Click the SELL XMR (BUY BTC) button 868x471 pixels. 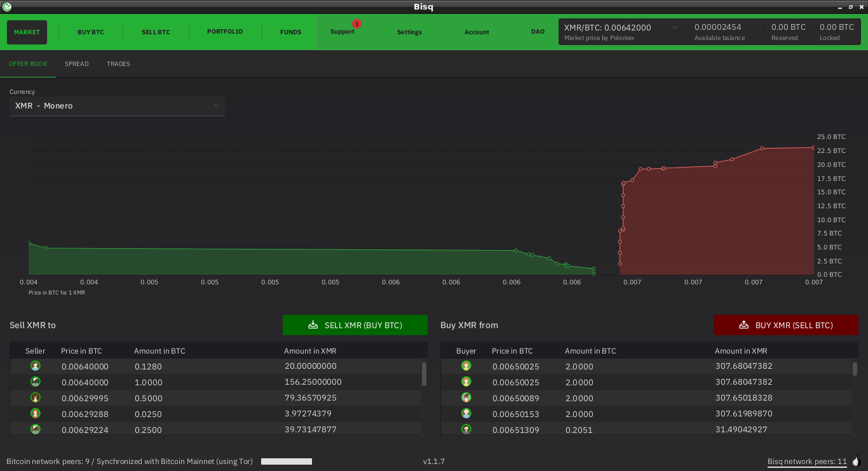[x=355, y=325]
